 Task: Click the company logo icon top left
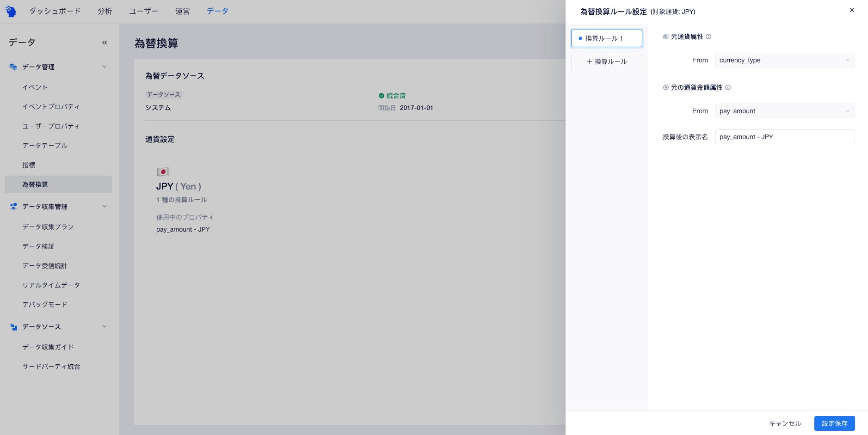click(10, 10)
